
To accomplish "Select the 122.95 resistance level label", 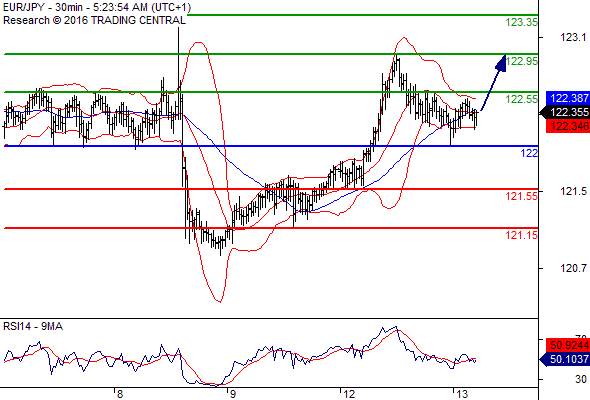I will coord(522,61).
